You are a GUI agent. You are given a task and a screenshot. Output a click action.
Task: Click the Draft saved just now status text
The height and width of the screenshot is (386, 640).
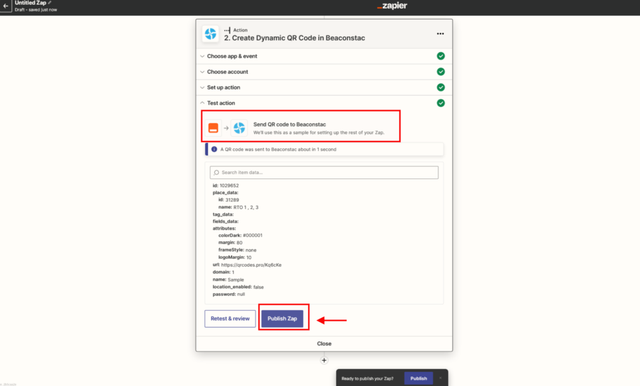point(36,9)
